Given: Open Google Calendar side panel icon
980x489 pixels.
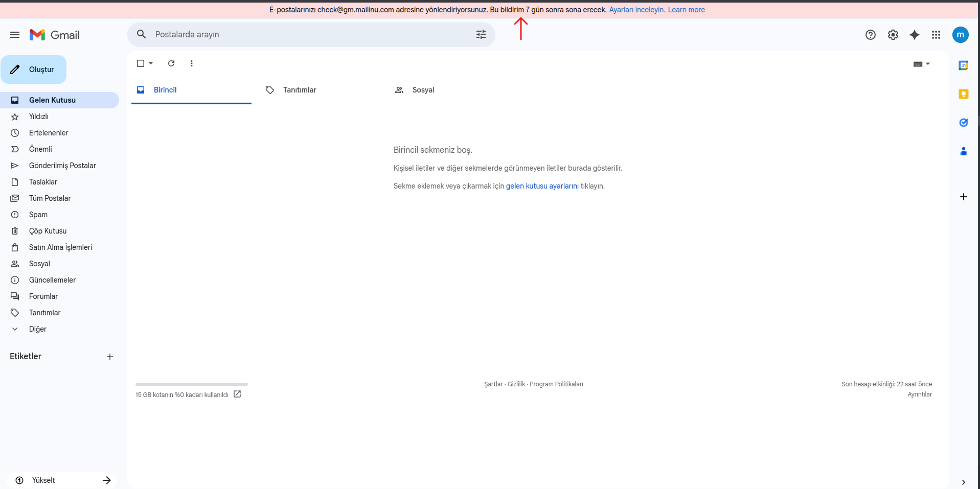Looking at the screenshot, I should point(964,65).
